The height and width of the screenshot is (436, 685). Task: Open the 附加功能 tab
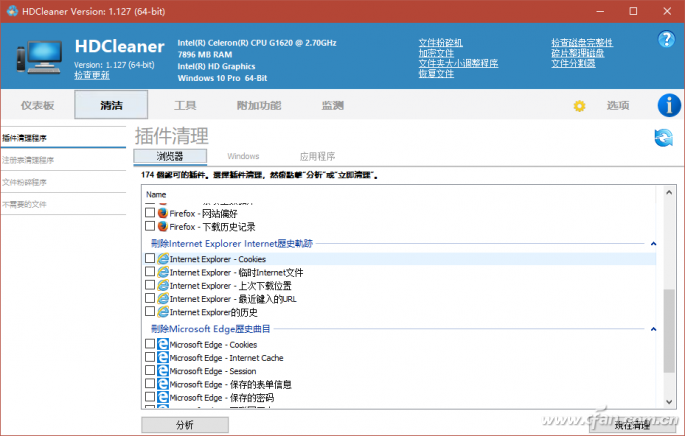click(x=259, y=105)
